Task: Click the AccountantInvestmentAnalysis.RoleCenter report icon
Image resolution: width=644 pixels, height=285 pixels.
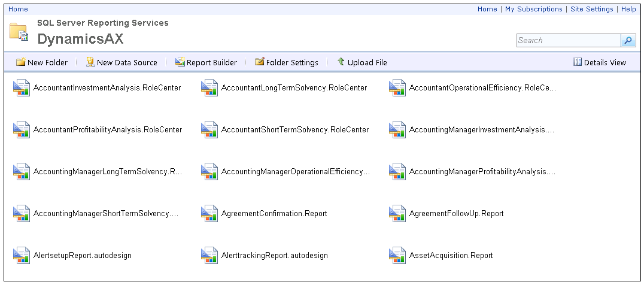Action: [x=22, y=87]
